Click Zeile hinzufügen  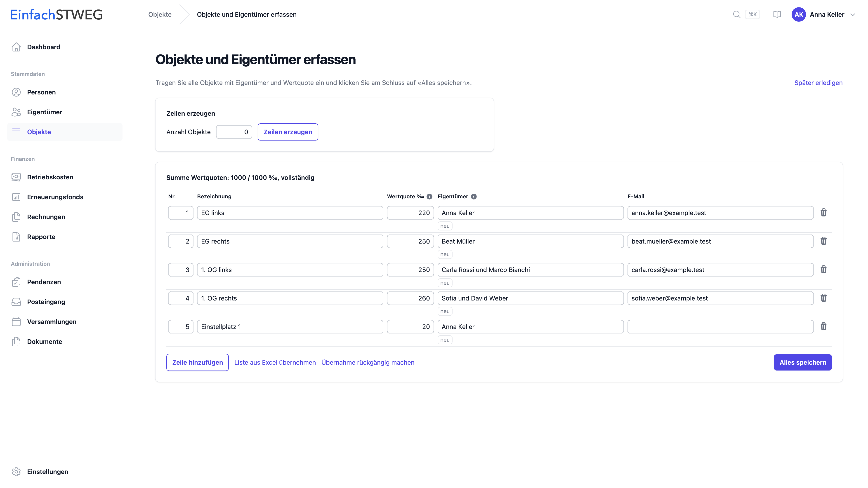coord(198,362)
